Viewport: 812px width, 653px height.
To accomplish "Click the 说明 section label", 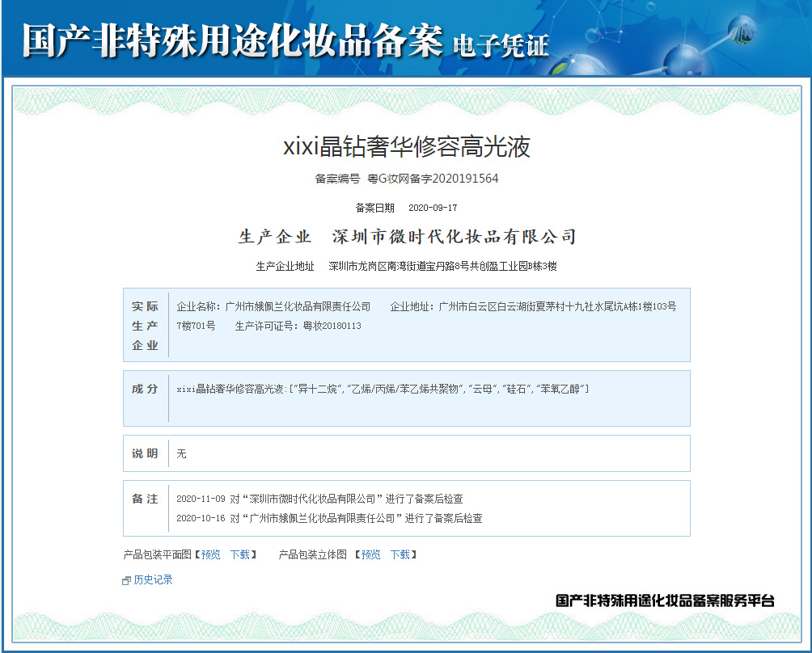I will click(145, 454).
